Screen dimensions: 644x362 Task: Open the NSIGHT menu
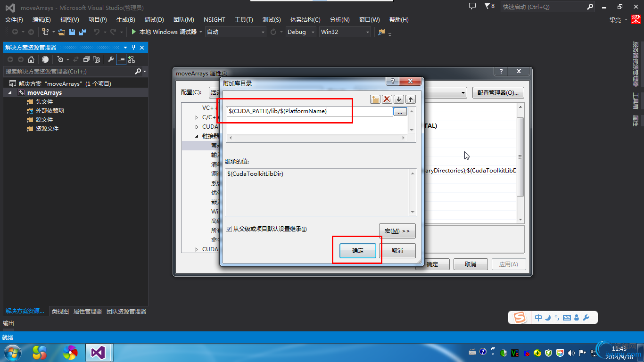215,20
